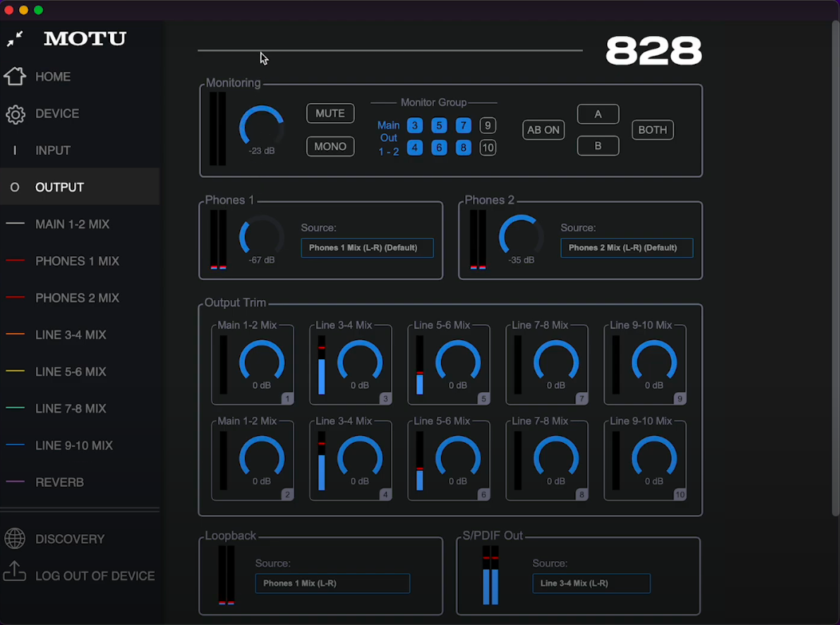Toggle the MUTE monitoring button
840x625 pixels.
pyautogui.click(x=330, y=113)
